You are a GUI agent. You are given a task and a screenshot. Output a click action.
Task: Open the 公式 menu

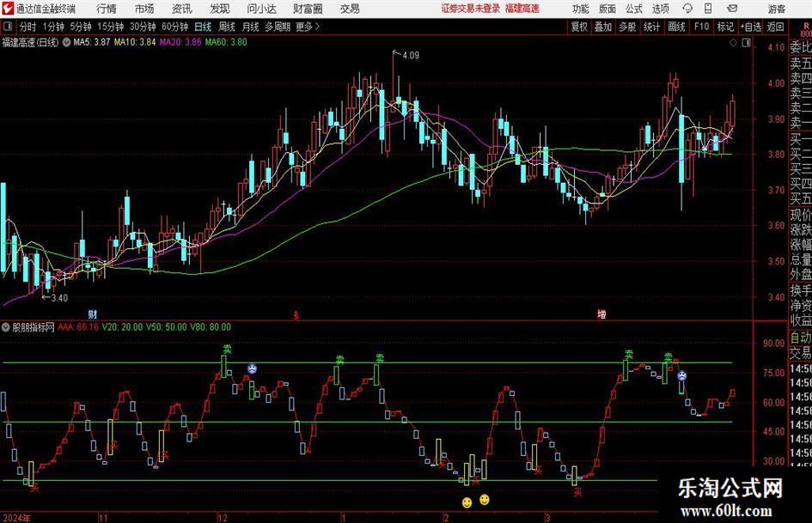633,9
